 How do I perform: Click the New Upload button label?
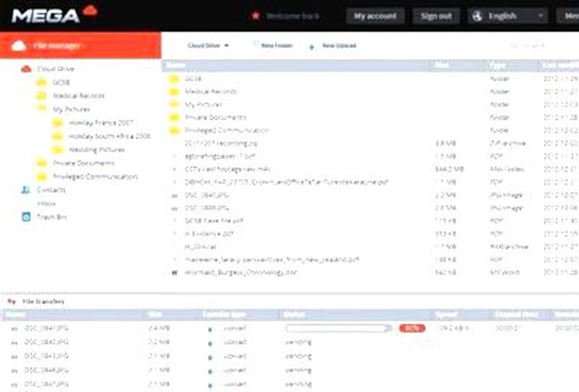(x=339, y=46)
